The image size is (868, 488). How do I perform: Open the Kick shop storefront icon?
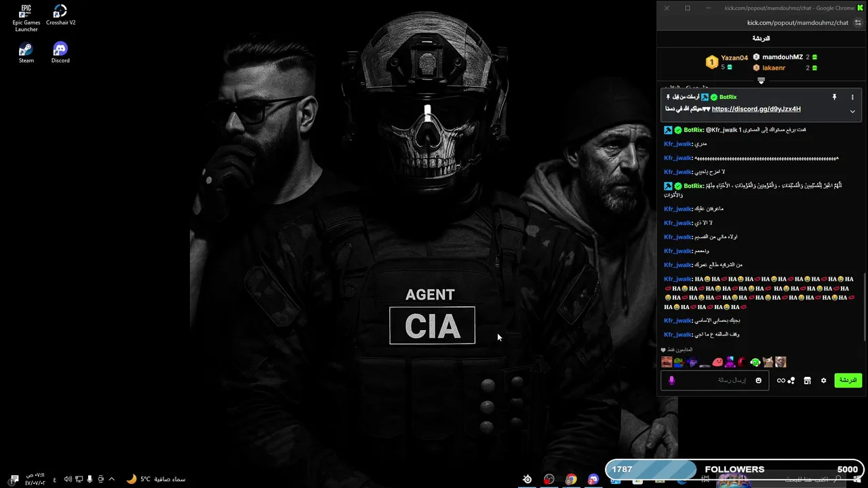point(807,380)
